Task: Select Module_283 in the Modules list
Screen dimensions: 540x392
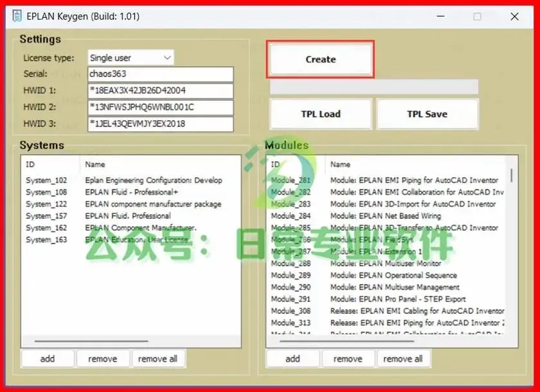Action: click(x=291, y=204)
